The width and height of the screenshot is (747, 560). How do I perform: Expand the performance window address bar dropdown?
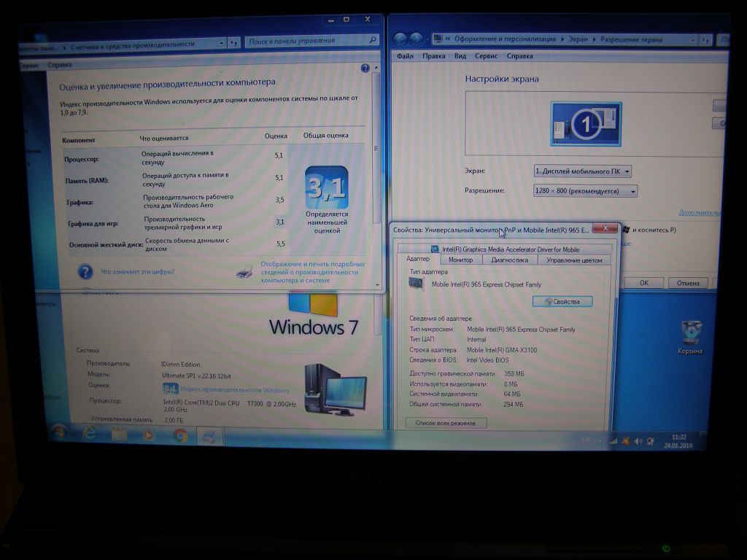click(222, 43)
